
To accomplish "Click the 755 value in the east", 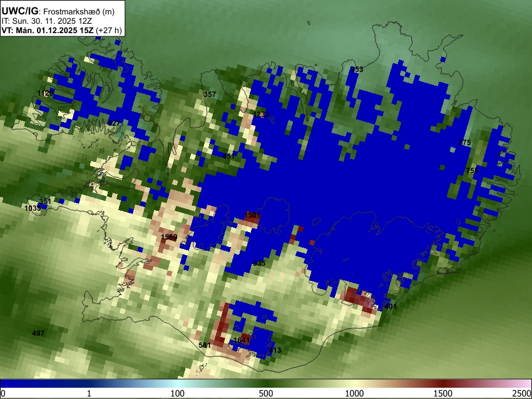I will [472, 171].
